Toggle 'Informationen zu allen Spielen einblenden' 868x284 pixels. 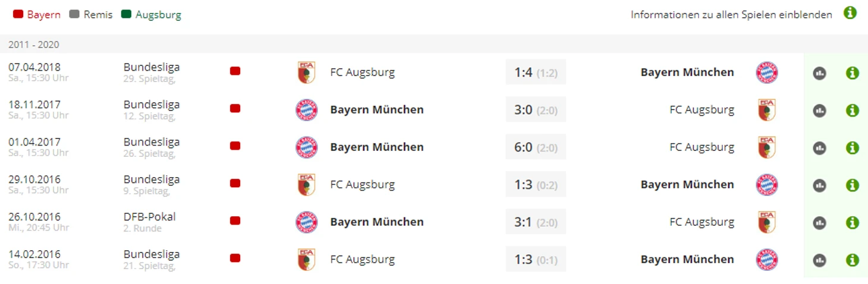coord(731,15)
